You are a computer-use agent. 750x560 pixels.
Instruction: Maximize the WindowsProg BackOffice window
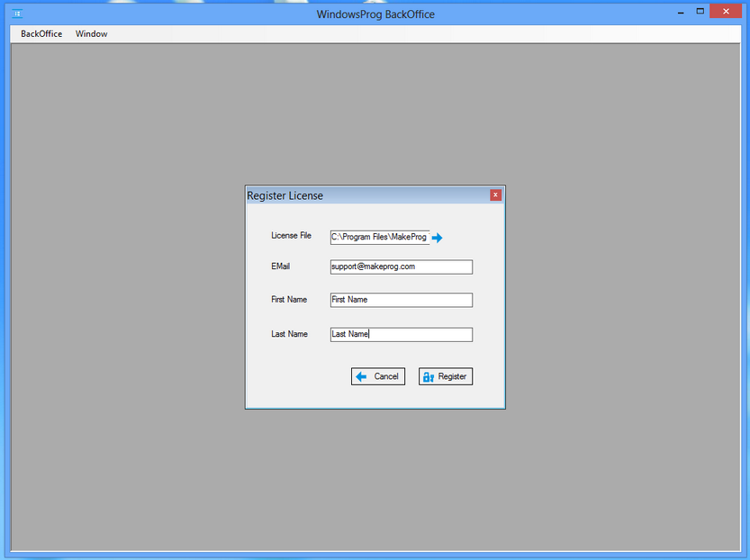tap(700, 11)
